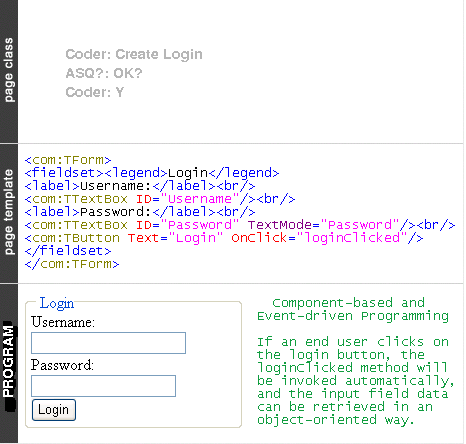Click the TTextBox ID="Username" code line

point(160,199)
